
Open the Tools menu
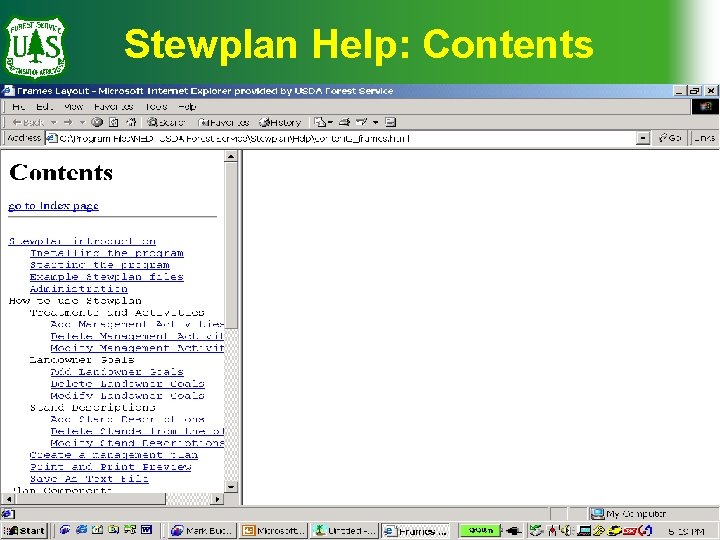pyautogui.click(x=156, y=107)
